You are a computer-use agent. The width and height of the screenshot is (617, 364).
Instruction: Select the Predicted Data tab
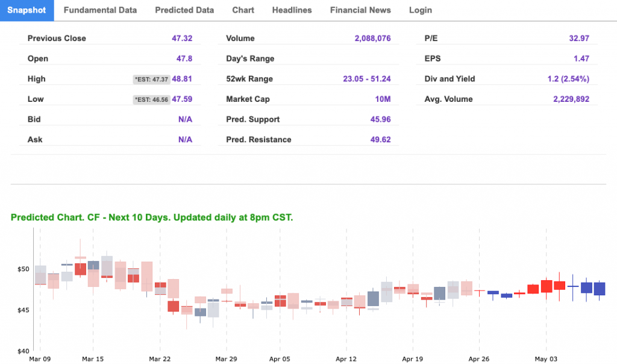184,10
